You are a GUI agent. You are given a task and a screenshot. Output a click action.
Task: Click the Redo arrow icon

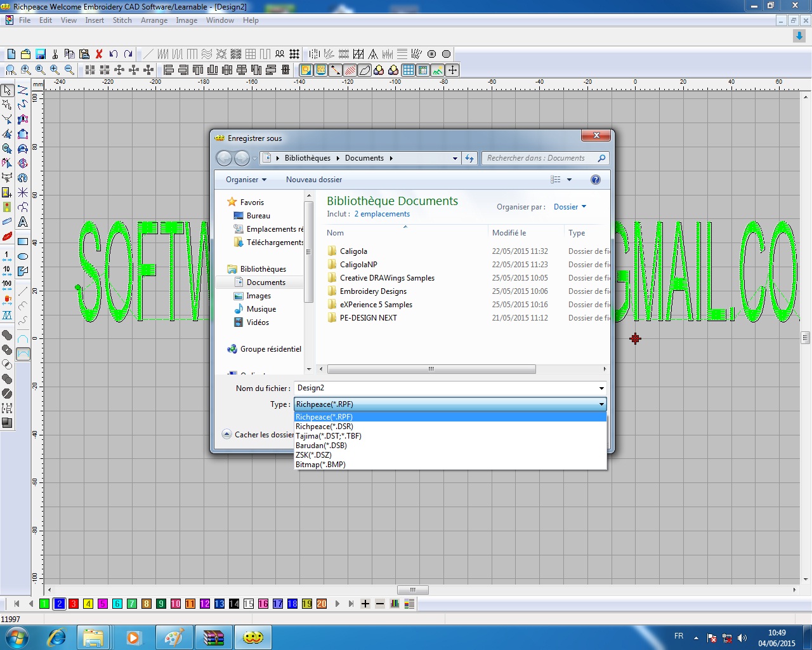pyautogui.click(x=128, y=54)
